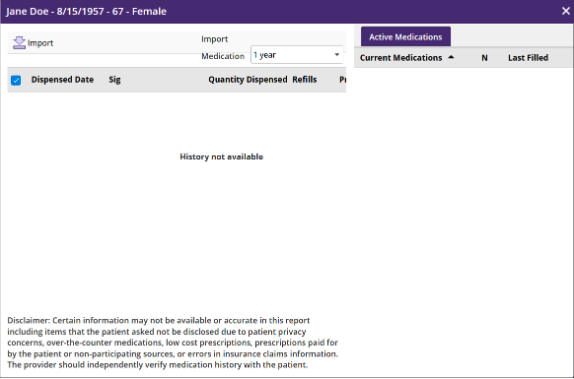Image resolution: width=574 pixels, height=379 pixels.
Task: Sort by Quantity Dispensed column
Action: pos(247,79)
